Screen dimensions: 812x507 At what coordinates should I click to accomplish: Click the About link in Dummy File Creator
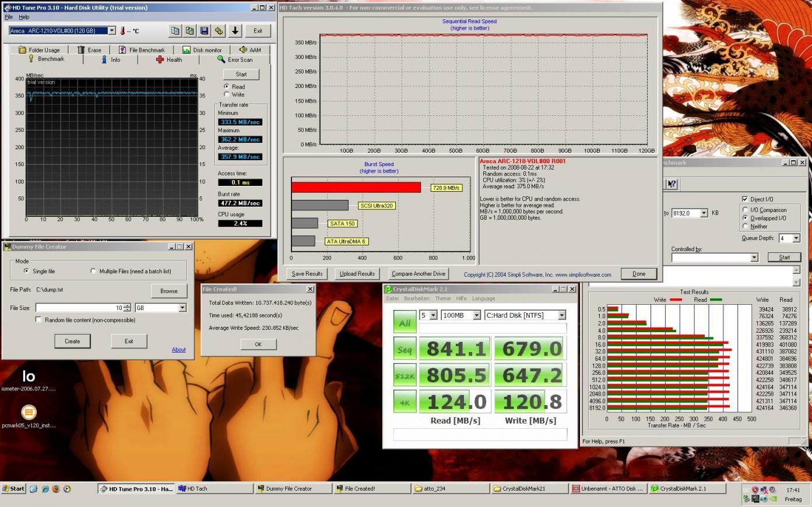(179, 350)
